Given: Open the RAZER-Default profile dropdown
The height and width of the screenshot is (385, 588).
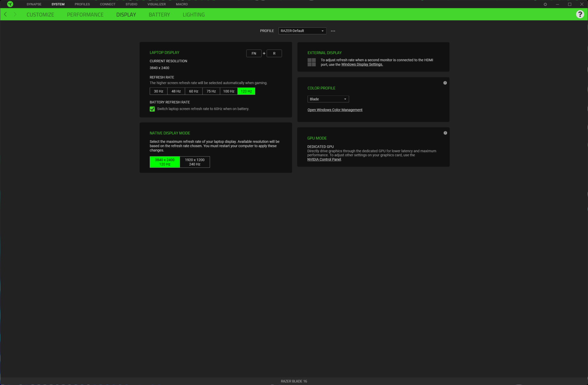Looking at the screenshot, I should 302,31.
